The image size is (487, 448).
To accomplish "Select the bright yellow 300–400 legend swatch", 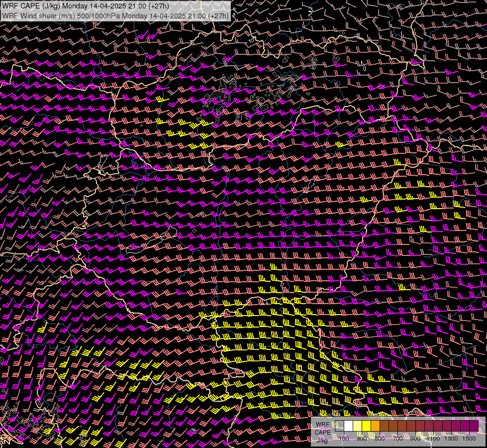I will [367, 426].
